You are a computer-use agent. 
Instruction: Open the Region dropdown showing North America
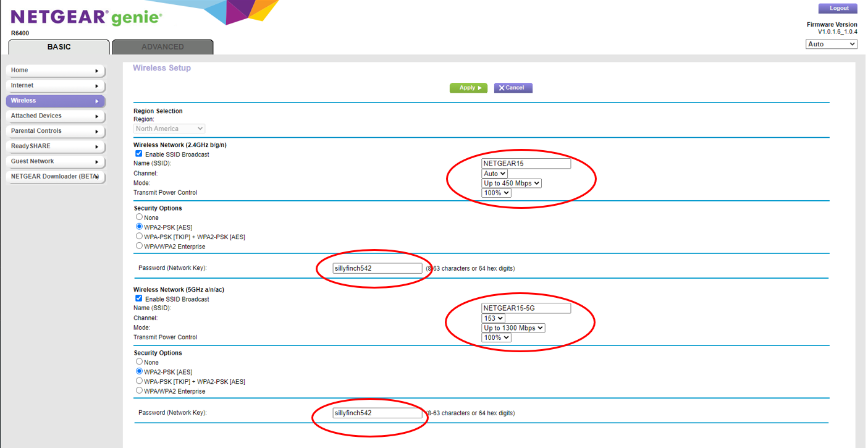169,129
